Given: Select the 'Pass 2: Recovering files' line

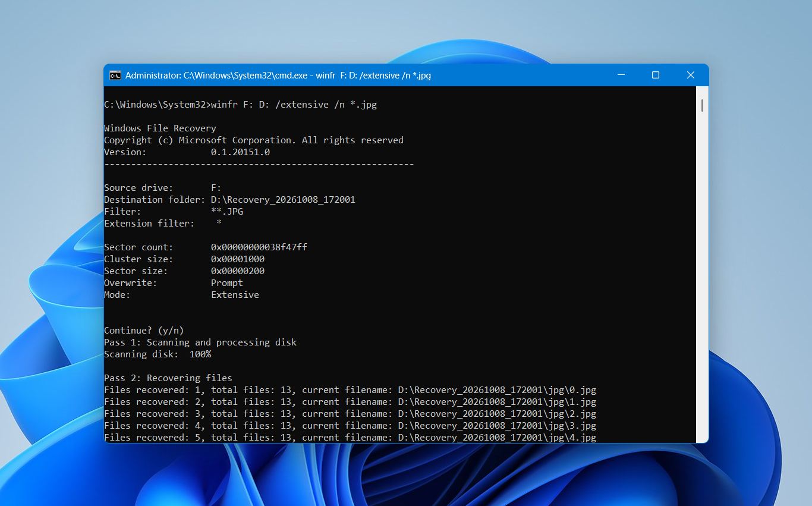Looking at the screenshot, I should click(x=168, y=378).
